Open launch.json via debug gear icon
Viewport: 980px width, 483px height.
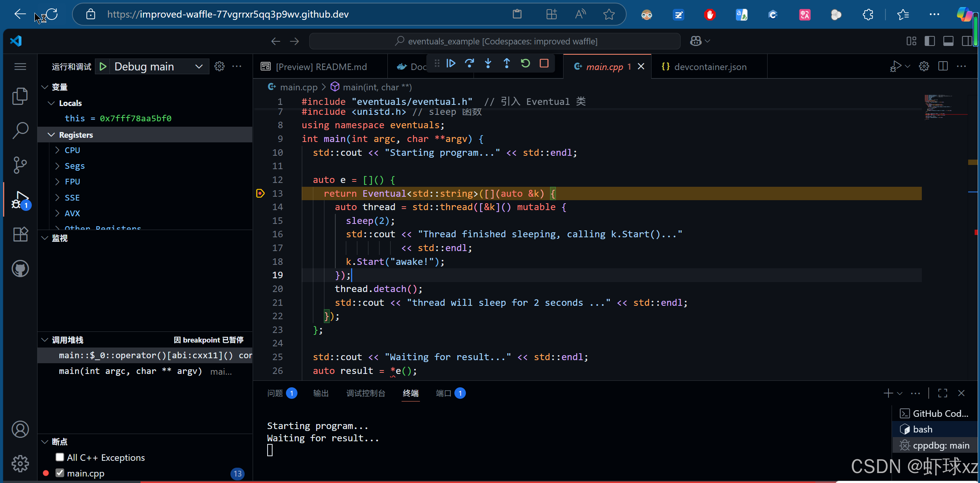pyautogui.click(x=219, y=67)
